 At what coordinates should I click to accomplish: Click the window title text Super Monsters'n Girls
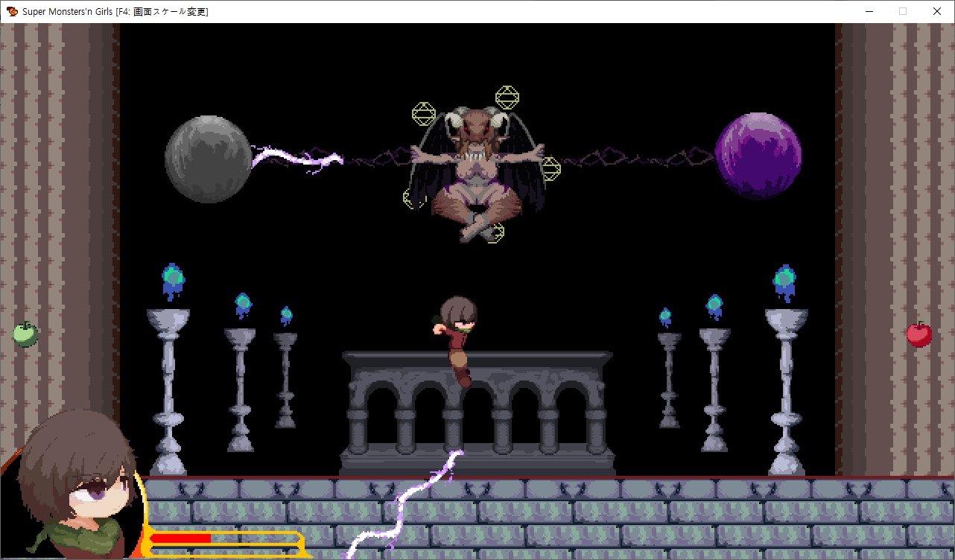click(68, 11)
